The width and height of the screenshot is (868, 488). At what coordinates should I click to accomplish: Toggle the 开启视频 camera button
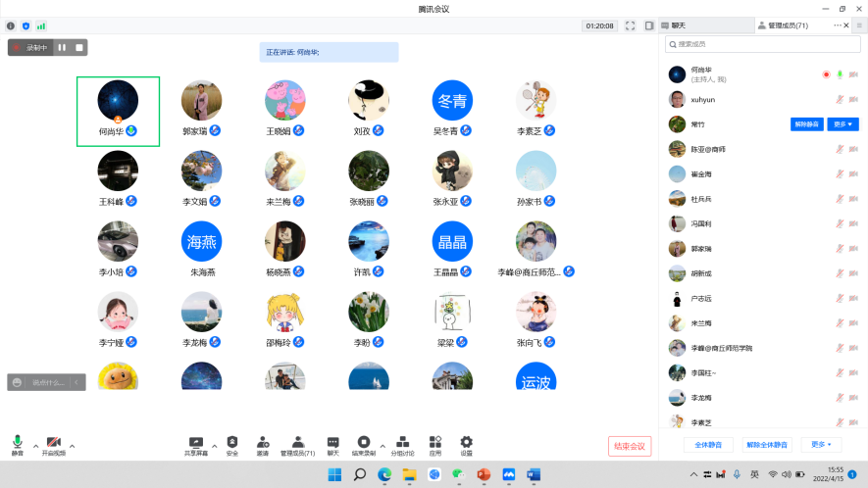(53, 444)
